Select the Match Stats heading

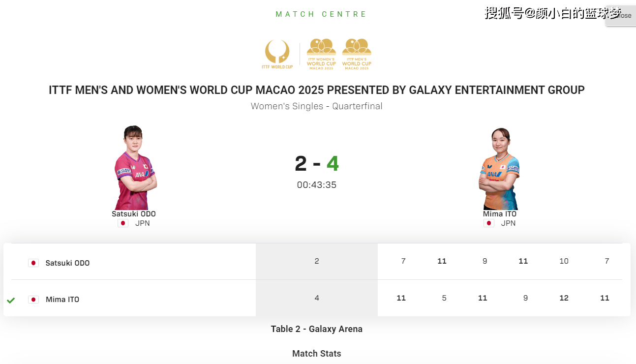coord(317,354)
